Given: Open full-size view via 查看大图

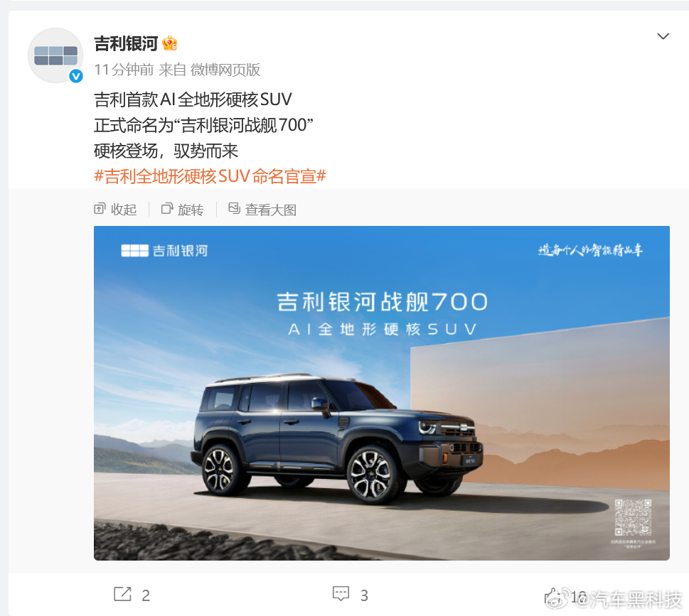Looking at the screenshot, I should point(262,210).
